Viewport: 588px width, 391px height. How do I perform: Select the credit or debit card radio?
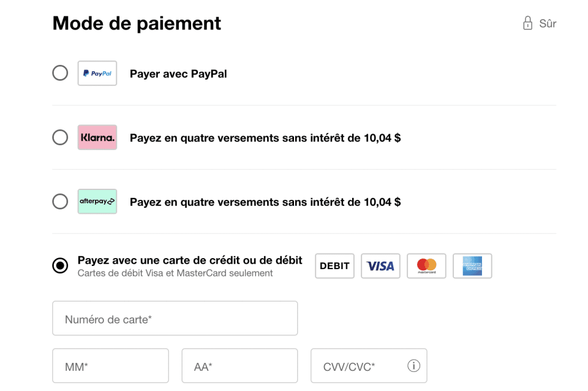(60, 266)
